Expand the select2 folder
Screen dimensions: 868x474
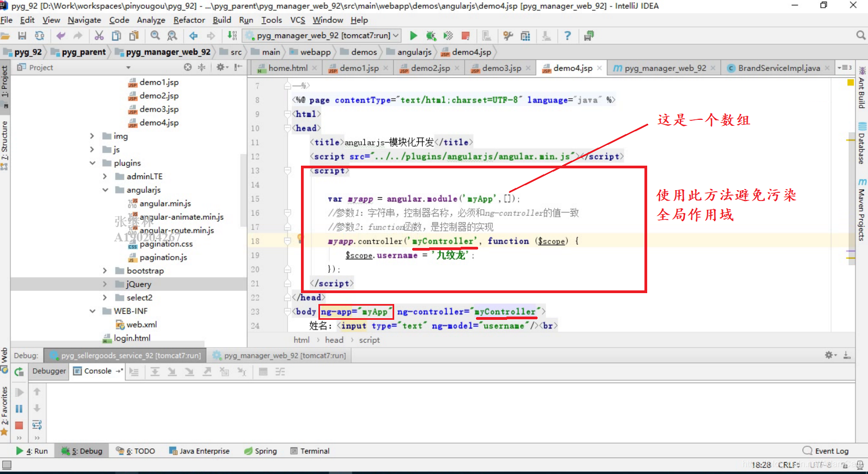(105, 297)
